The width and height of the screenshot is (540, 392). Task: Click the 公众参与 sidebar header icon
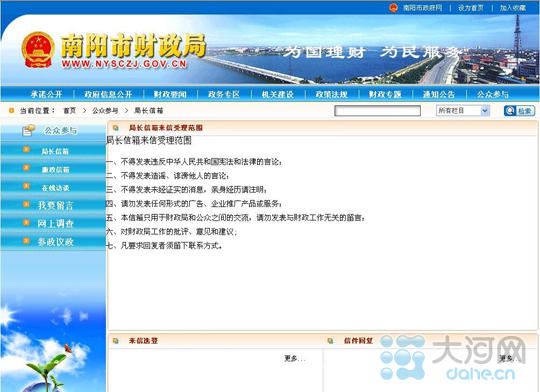click(29, 131)
